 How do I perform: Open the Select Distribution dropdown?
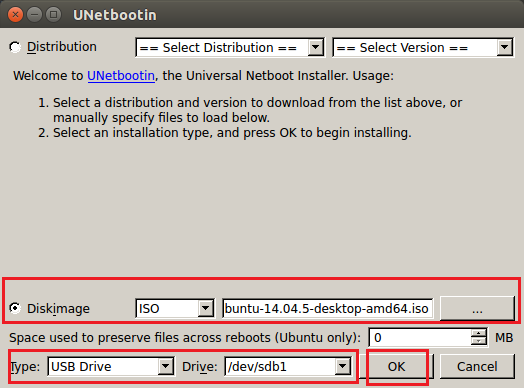pos(230,47)
